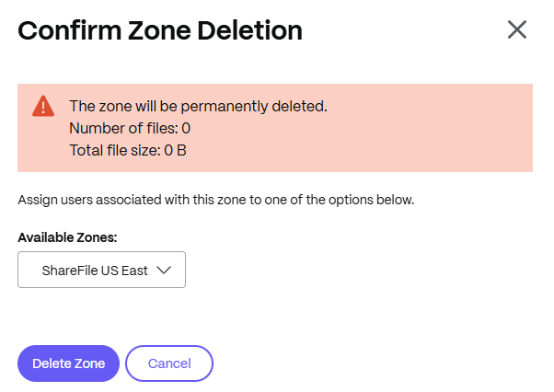554x392 pixels.
Task: Choose the outlined Cancel button
Action: (x=169, y=363)
